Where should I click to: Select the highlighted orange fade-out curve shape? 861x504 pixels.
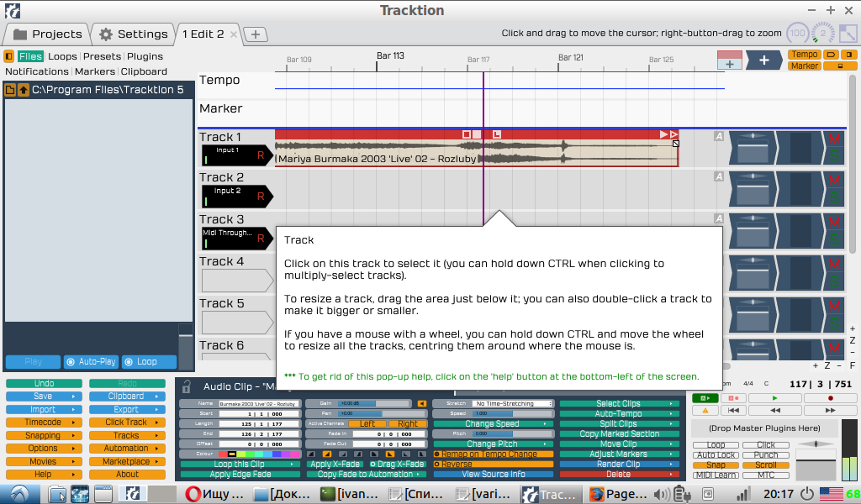coord(390,454)
